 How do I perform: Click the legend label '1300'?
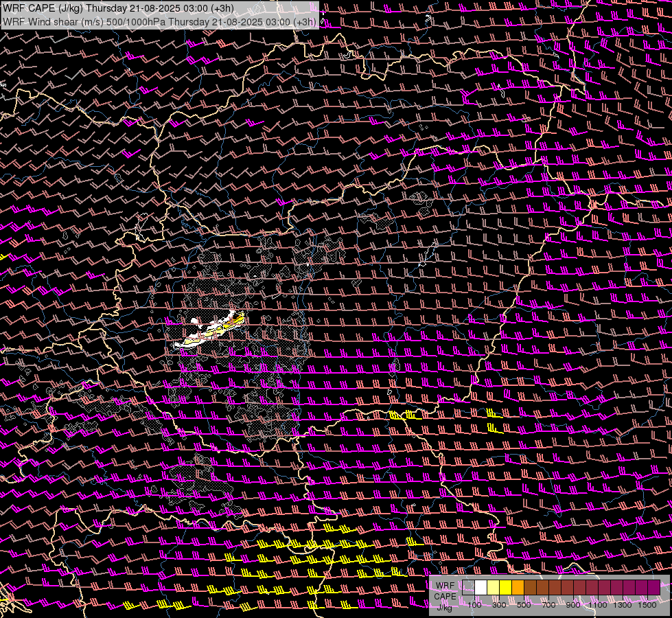point(623,605)
